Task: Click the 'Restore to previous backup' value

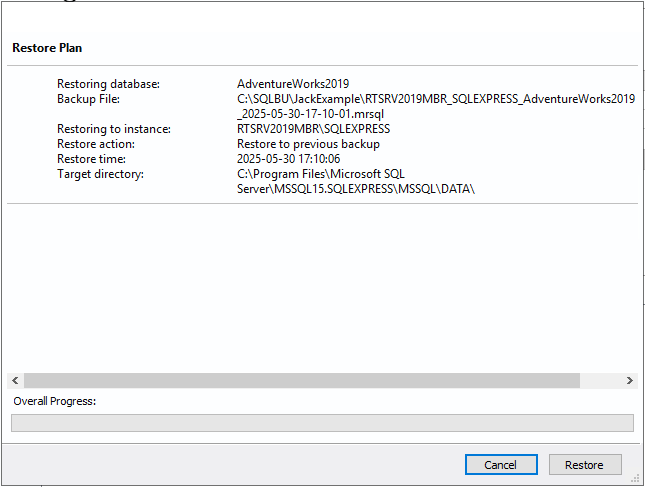Action: point(308,144)
